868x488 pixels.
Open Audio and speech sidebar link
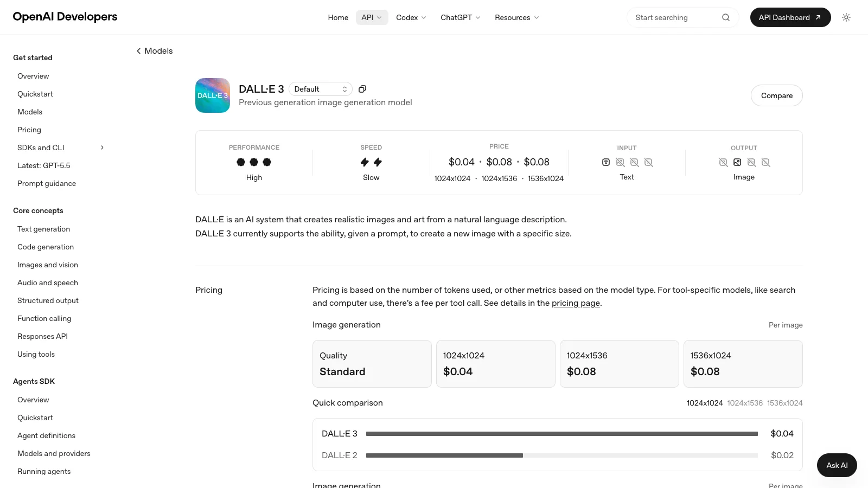48,282
